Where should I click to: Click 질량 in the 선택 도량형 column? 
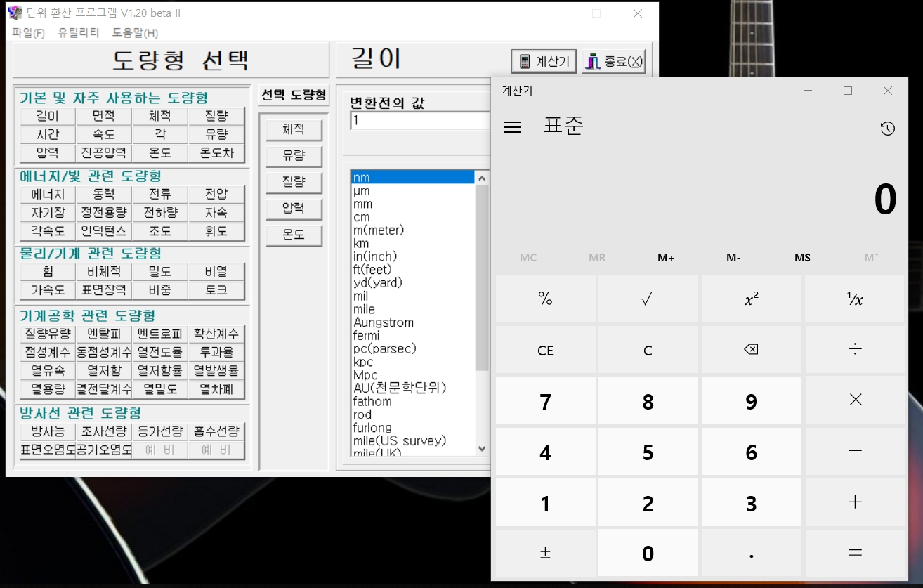(294, 182)
